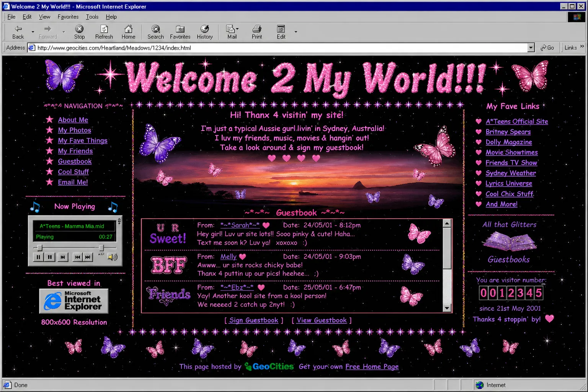Click the Edit toolbar button

281,32
